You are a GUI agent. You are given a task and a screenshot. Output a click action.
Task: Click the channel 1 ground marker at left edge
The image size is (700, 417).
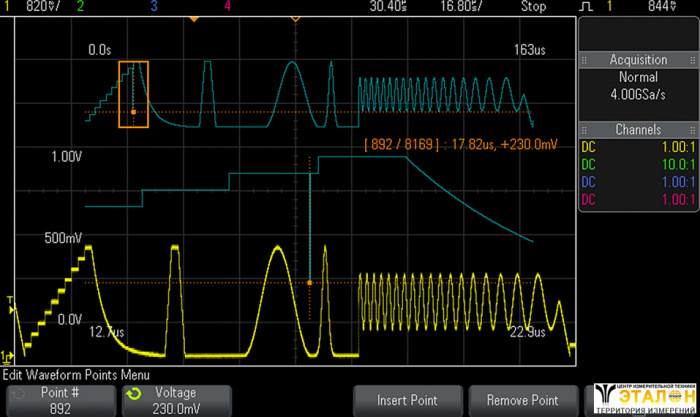[6, 355]
